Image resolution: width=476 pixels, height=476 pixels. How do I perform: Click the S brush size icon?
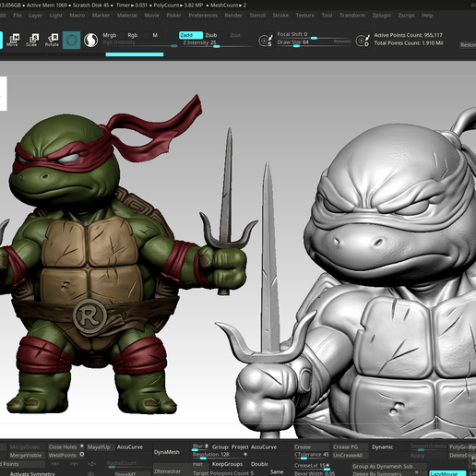(x=266, y=41)
